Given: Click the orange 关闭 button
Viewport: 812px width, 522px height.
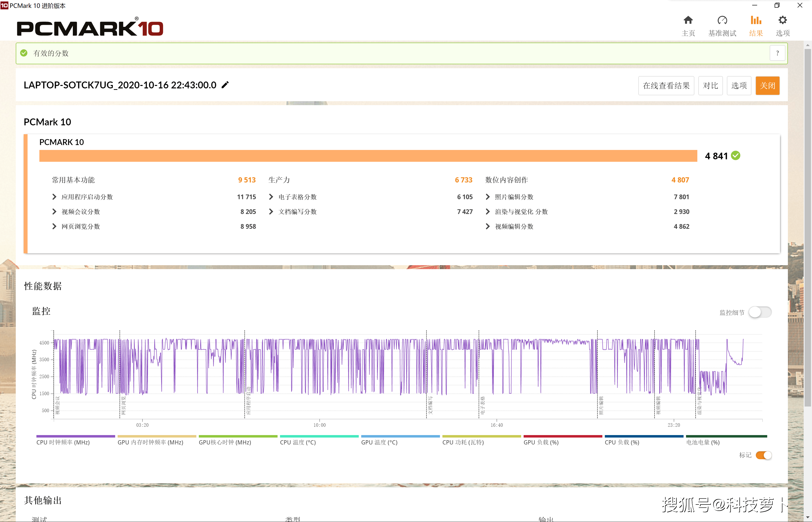Looking at the screenshot, I should (767, 86).
